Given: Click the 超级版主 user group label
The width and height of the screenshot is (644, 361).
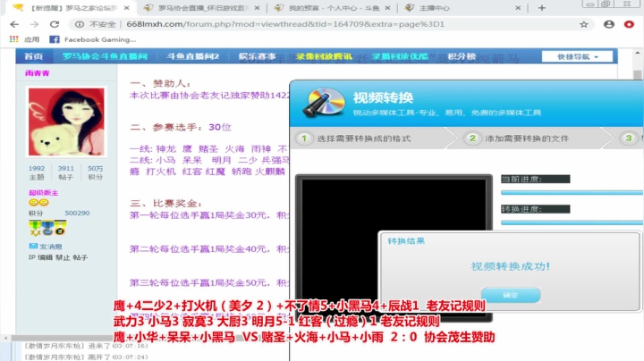Looking at the screenshot, I should (x=43, y=193).
